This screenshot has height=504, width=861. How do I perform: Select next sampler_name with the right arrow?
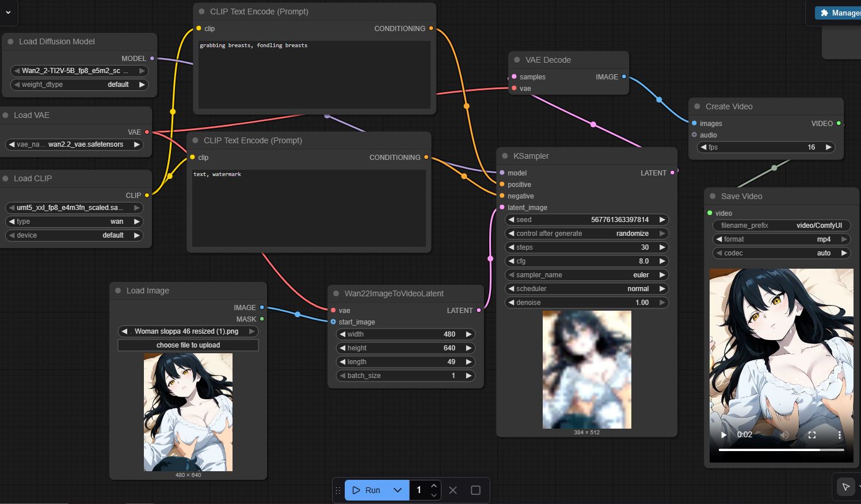coord(662,275)
